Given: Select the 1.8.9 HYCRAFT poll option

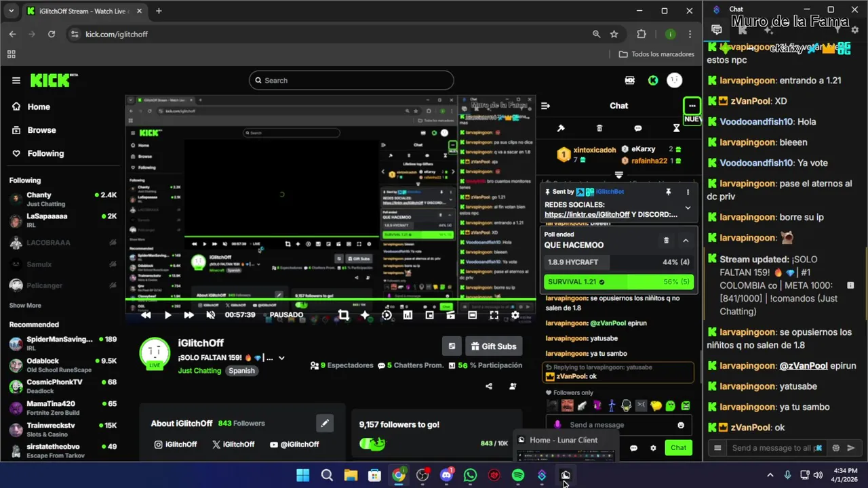Looking at the screenshot, I should [x=618, y=262].
